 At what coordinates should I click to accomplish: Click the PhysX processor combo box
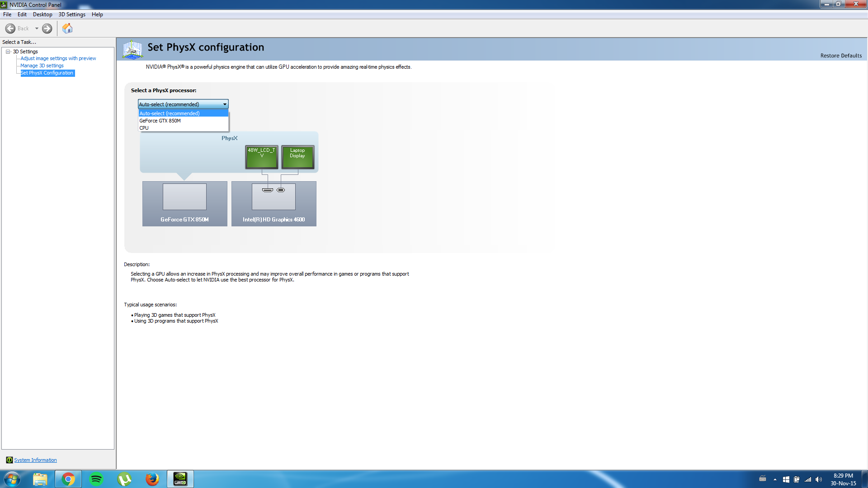pos(183,104)
